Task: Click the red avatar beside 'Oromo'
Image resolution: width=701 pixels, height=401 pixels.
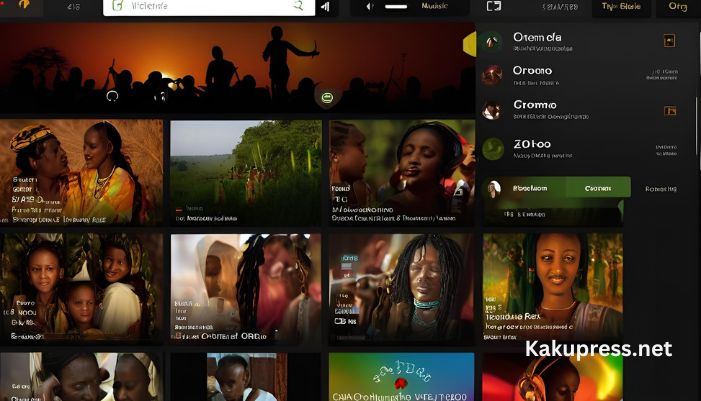Action: click(491, 75)
